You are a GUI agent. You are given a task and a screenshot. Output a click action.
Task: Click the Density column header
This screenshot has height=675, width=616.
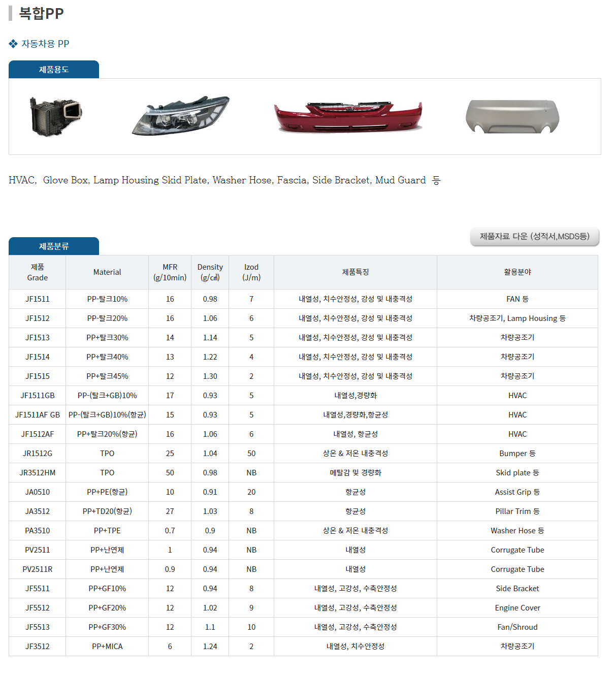(210, 272)
